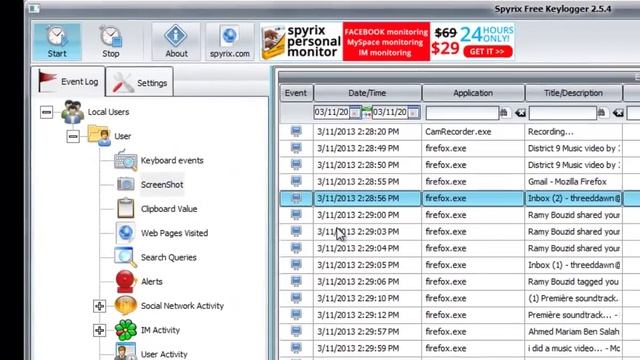This screenshot has height=360, width=640.
Task: Click the Application filter text field
Action: tap(462, 113)
